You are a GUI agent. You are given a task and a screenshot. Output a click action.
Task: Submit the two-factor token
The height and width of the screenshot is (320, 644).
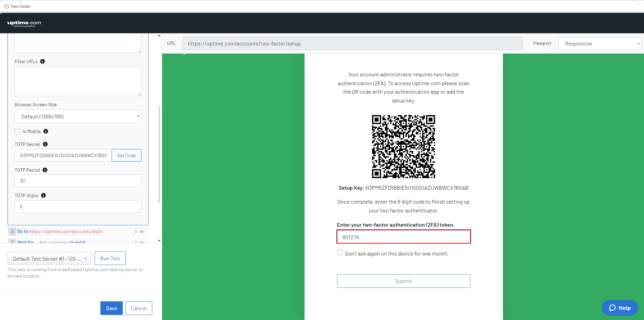(404, 281)
